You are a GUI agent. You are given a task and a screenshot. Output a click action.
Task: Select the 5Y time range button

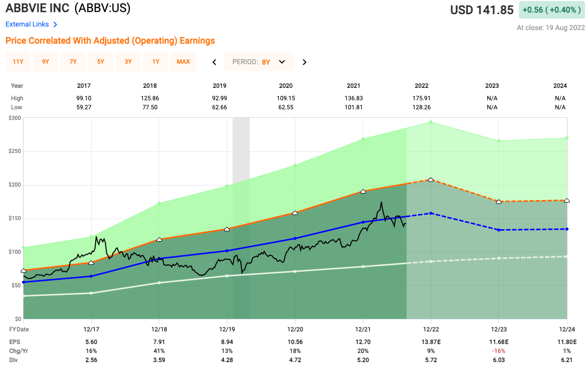click(x=101, y=62)
